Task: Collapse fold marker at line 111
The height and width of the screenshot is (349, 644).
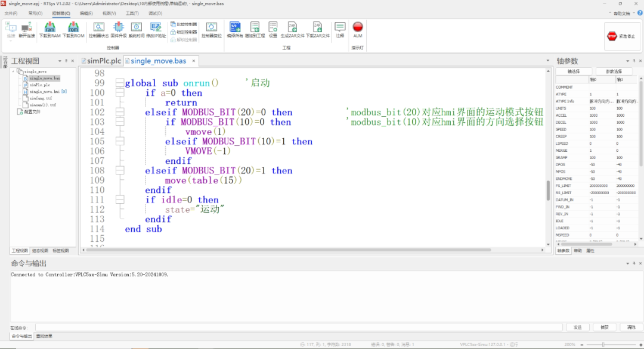Action: click(x=119, y=200)
